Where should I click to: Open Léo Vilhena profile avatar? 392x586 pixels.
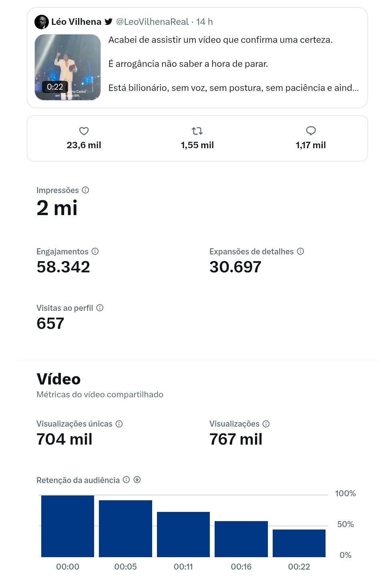tap(42, 22)
